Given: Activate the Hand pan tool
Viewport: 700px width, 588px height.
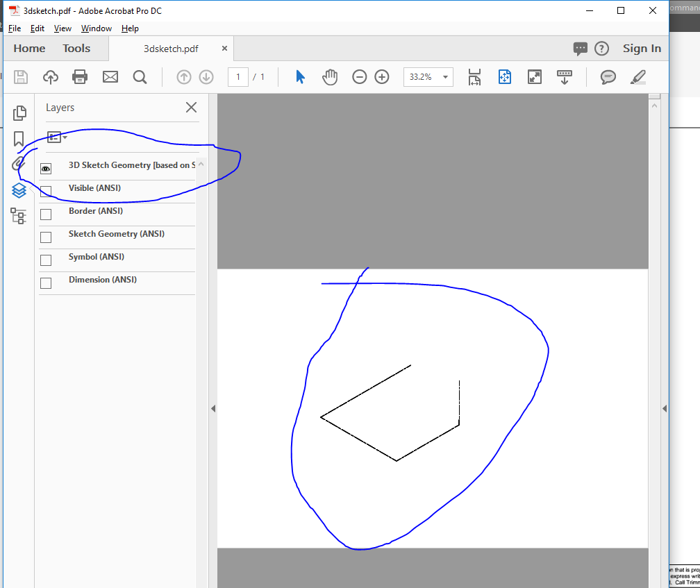Looking at the screenshot, I should point(330,77).
